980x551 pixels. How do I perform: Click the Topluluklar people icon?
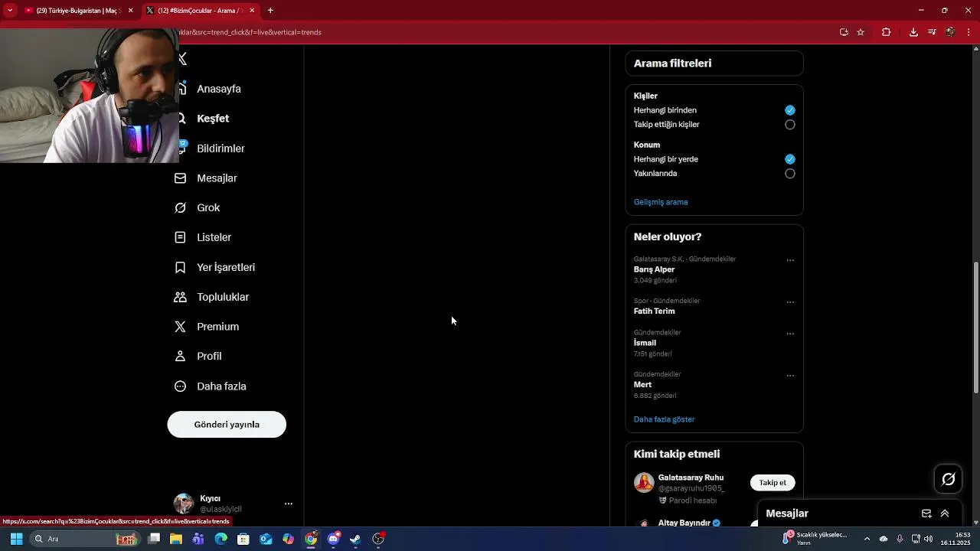[x=181, y=297]
